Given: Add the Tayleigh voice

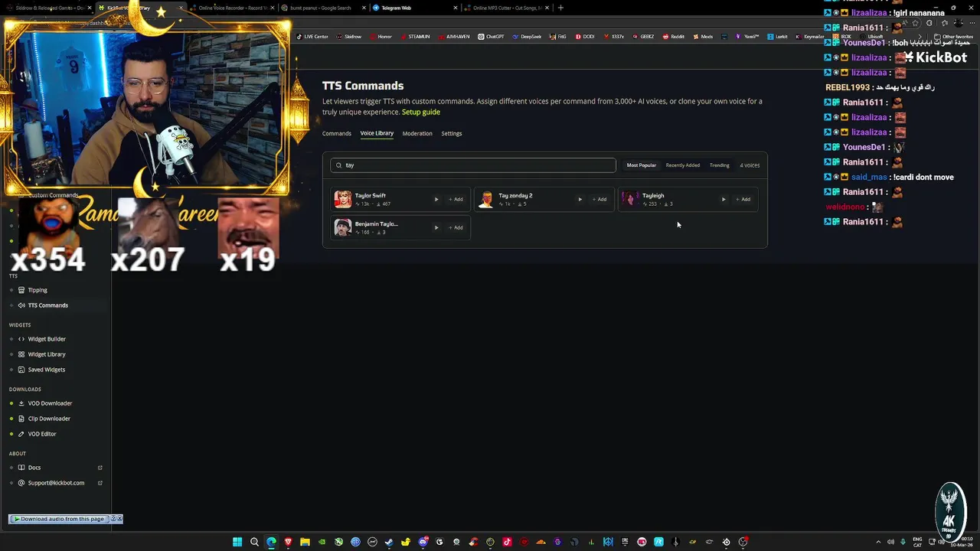Looking at the screenshot, I should tap(743, 199).
